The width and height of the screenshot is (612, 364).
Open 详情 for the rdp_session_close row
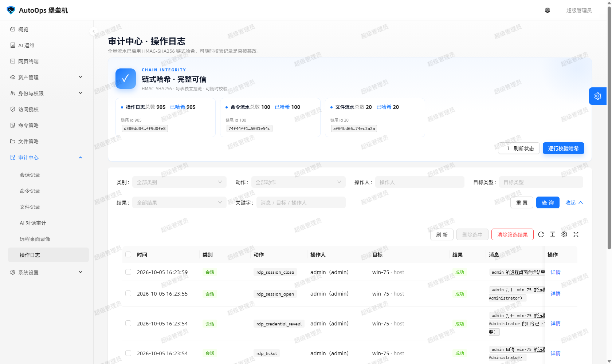pos(556,272)
